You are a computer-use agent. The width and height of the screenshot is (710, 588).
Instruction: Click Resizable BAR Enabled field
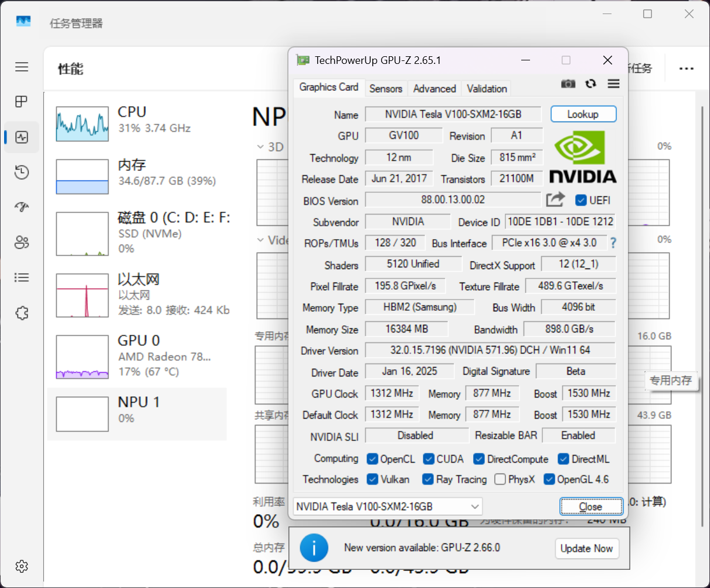point(579,436)
